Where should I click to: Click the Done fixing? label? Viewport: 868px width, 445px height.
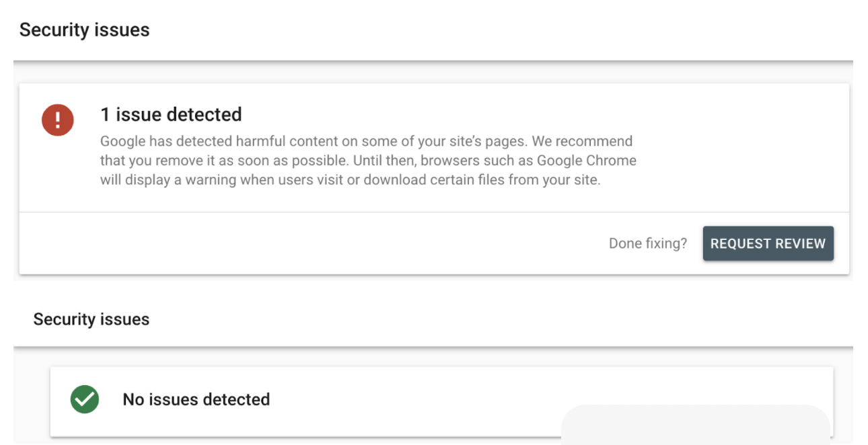pyautogui.click(x=647, y=243)
